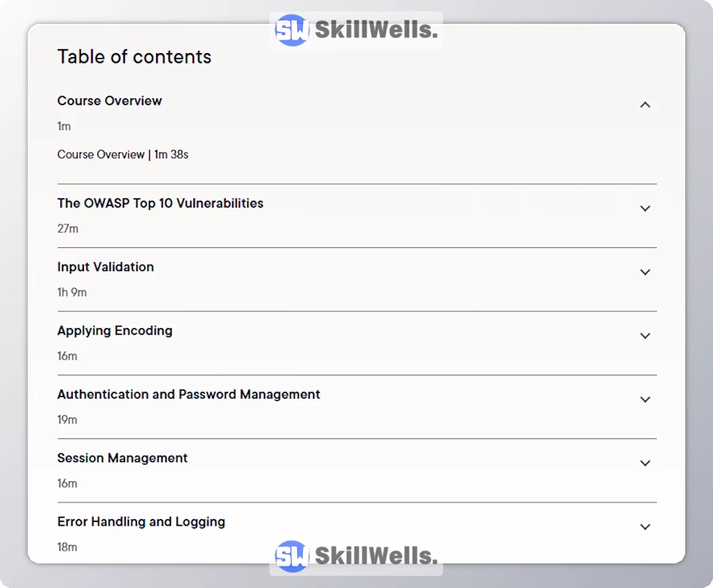This screenshot has width=713, height=588.
Task: Select the Applying Encoding heading
Action: click(114, 330)
